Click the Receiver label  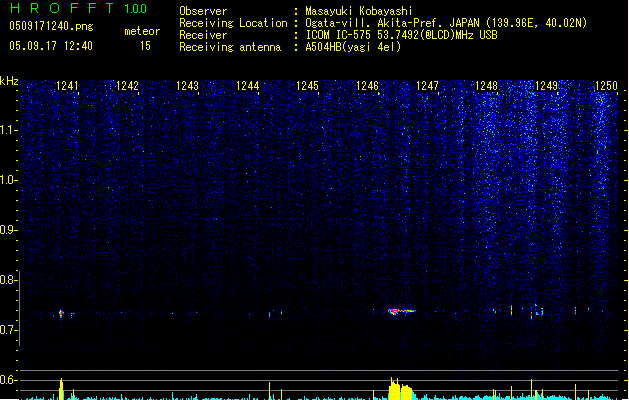click(x=203, y=35)
